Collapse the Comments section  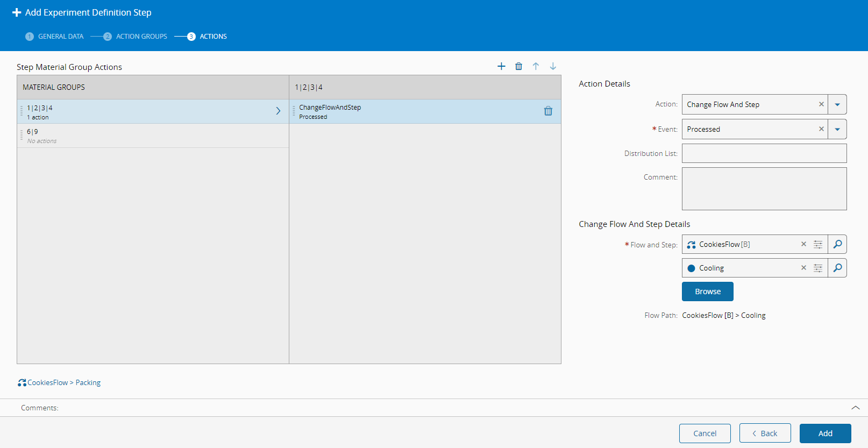855,408
